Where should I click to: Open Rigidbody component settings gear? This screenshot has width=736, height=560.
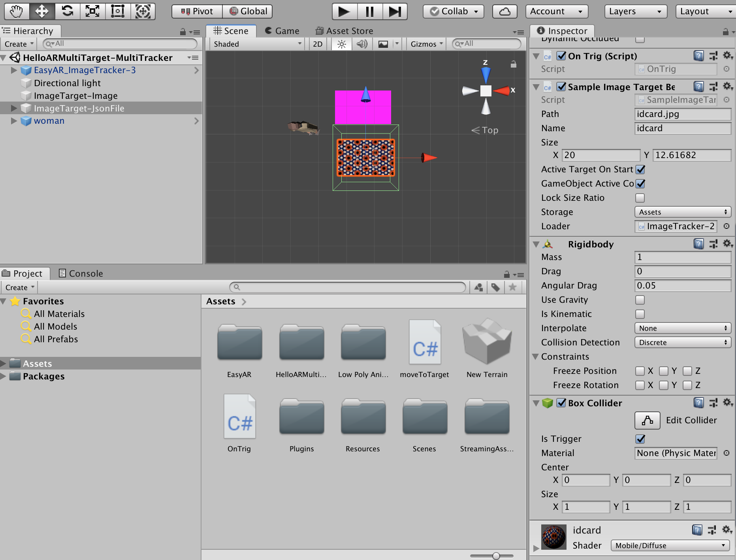[x=728, y=243]
